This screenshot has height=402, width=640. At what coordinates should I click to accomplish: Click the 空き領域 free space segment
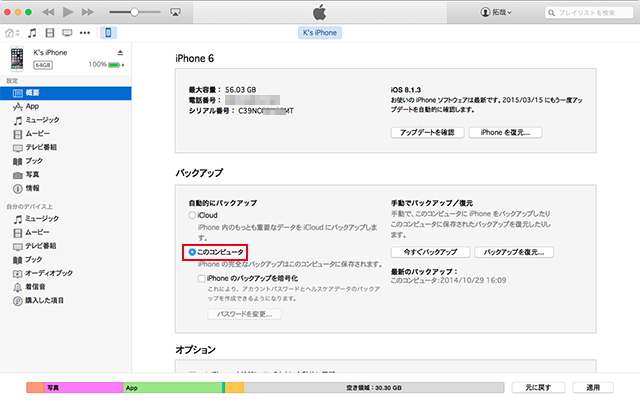point(374,388)
